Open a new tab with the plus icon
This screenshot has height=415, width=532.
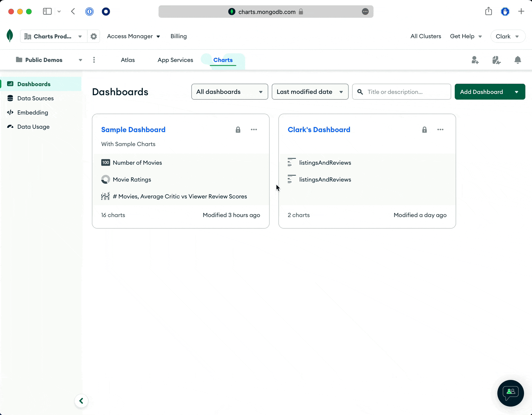point(521,12)
